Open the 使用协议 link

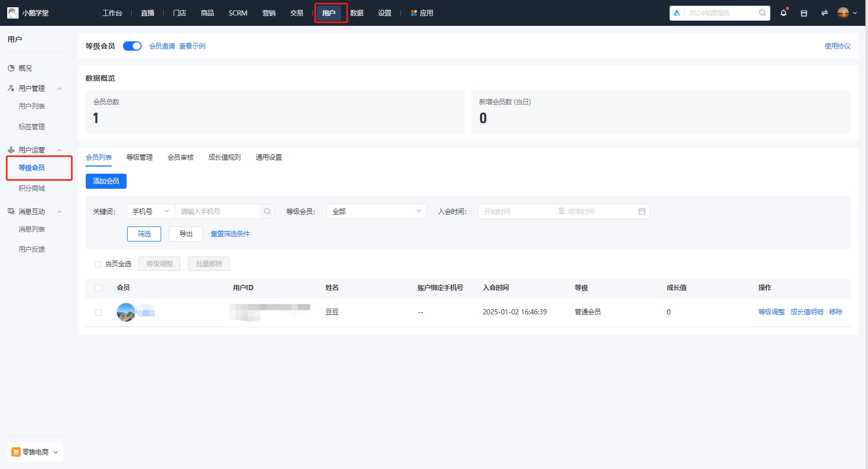(837, 46)
